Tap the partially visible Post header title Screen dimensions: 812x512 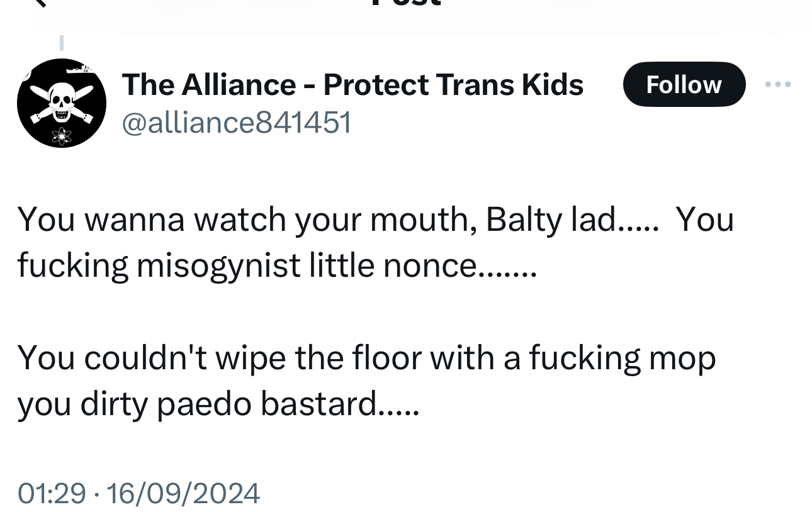tap(406, 3)
